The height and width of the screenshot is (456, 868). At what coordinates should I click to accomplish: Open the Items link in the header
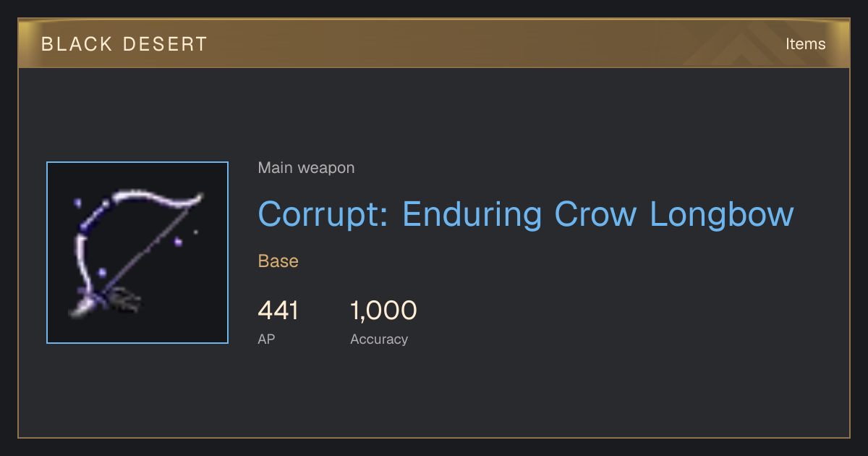click(805, 44)
